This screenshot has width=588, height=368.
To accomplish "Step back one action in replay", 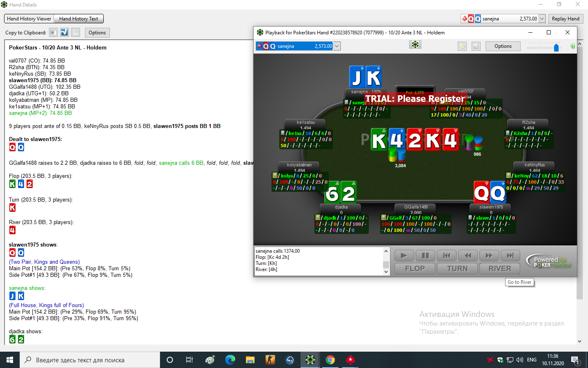I will point(468,256).
